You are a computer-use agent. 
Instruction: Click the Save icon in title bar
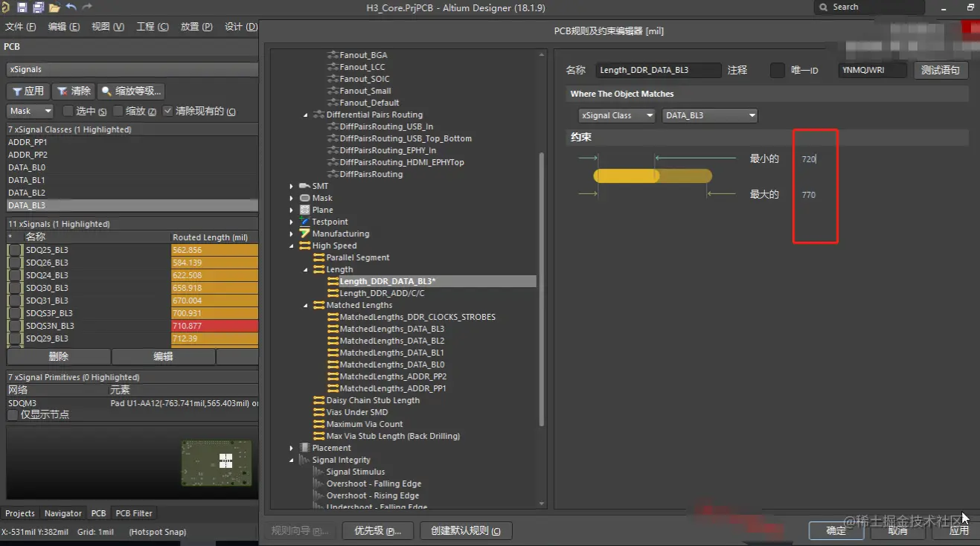point(22,7)
